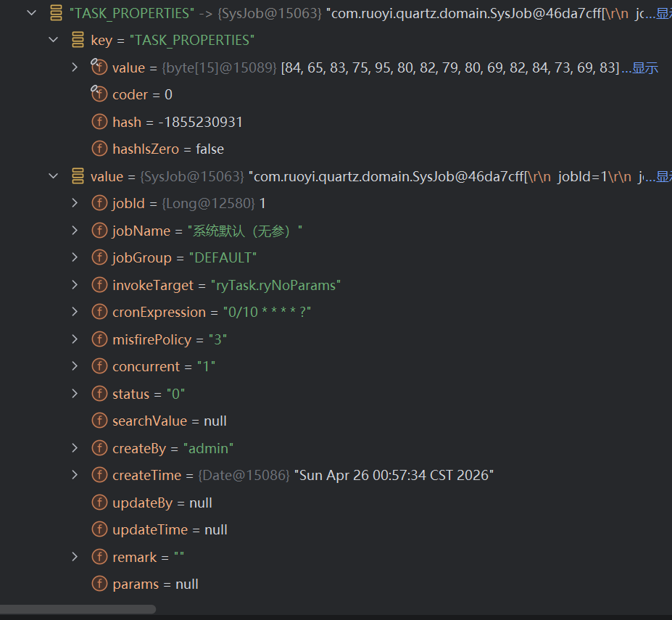
Task: Select the invokeTarget "ryTask.ryNoParams" value
Action: 275,285
